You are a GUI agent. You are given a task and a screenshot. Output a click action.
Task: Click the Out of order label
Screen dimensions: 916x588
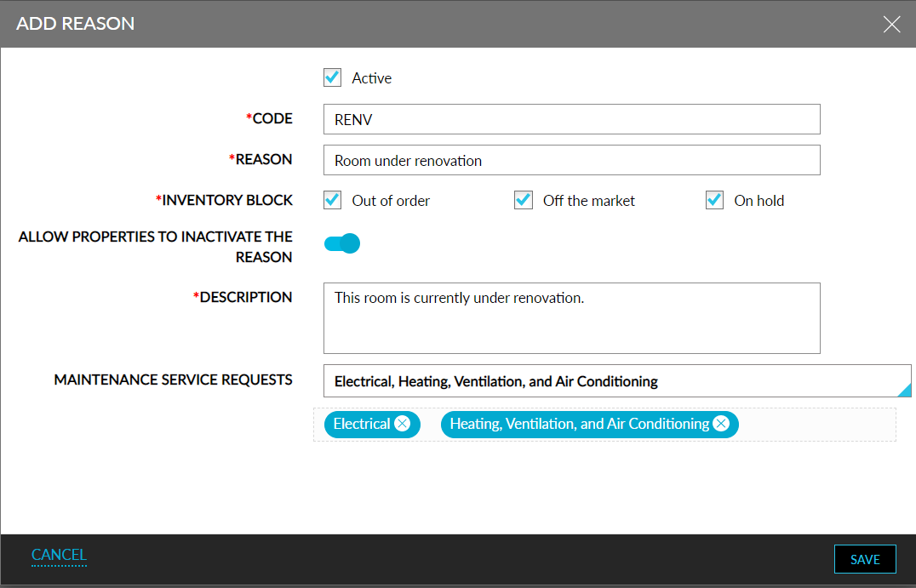(391, 201)
